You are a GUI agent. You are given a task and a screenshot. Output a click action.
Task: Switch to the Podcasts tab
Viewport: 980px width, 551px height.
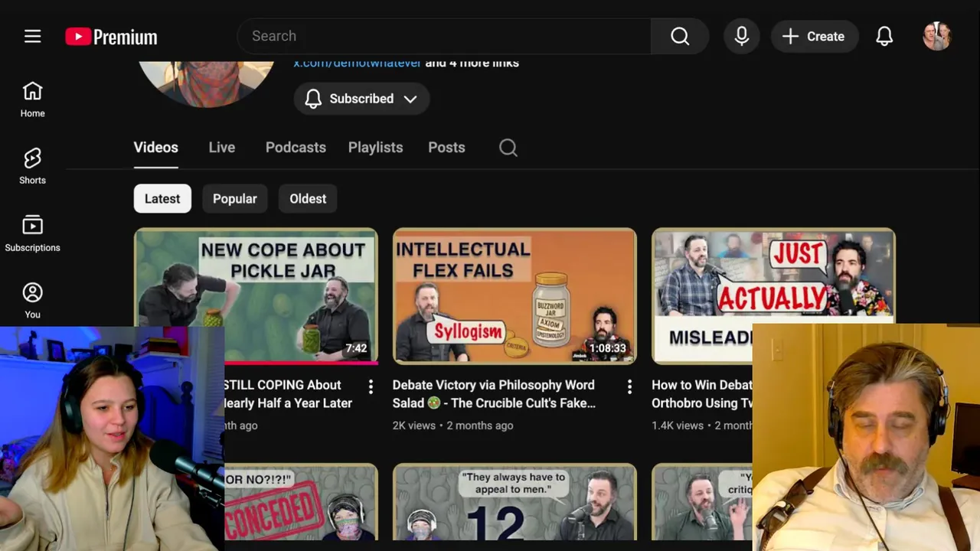click(296, 148)
